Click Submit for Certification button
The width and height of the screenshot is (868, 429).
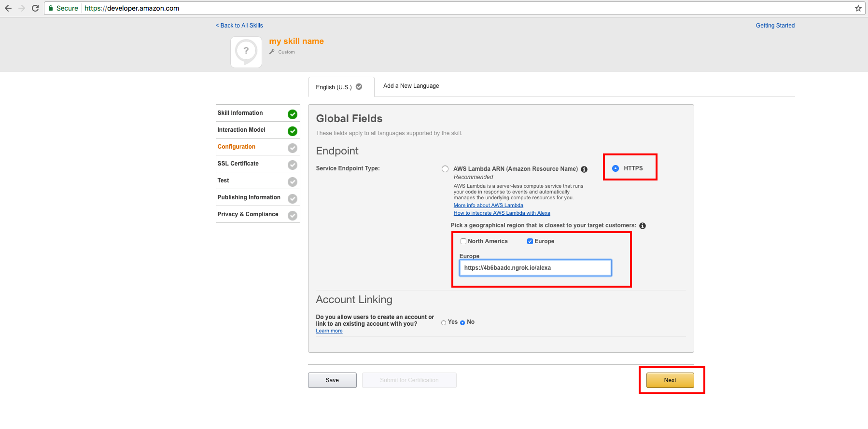tap(409, 380)
